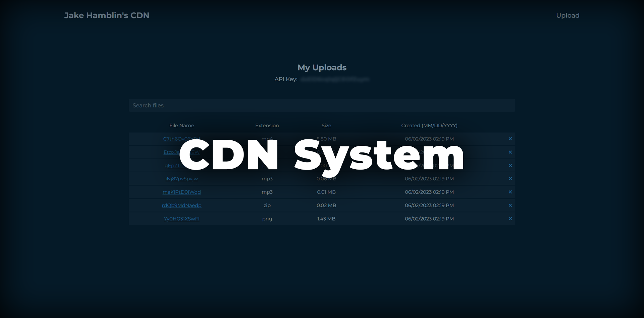This screenshot has width=644, height=318.
Task: Open the Yy0HG31XSwFl file link
Action: tap(181, 219)
